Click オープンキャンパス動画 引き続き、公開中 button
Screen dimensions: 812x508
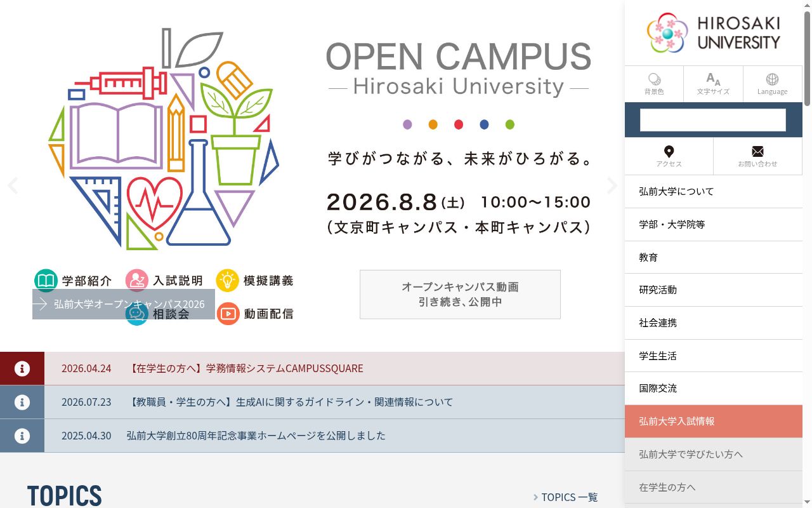(x=460, y=294)
